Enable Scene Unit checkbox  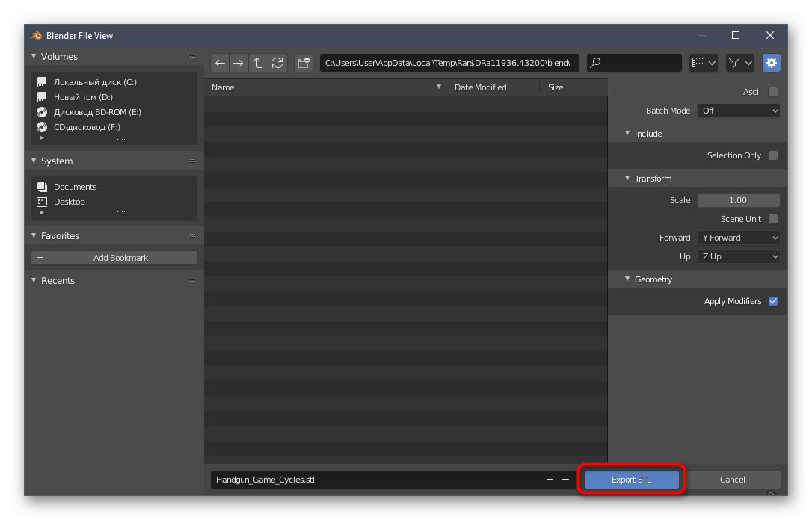[772, 220]
